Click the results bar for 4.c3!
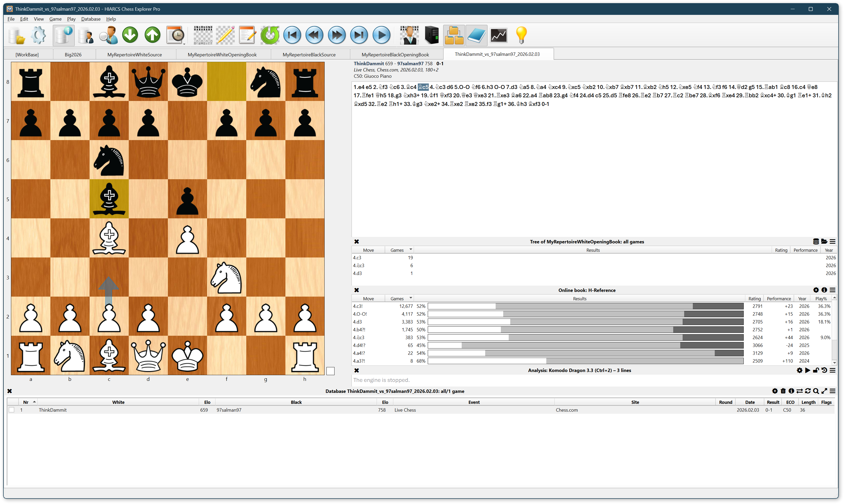 (585, 306)
